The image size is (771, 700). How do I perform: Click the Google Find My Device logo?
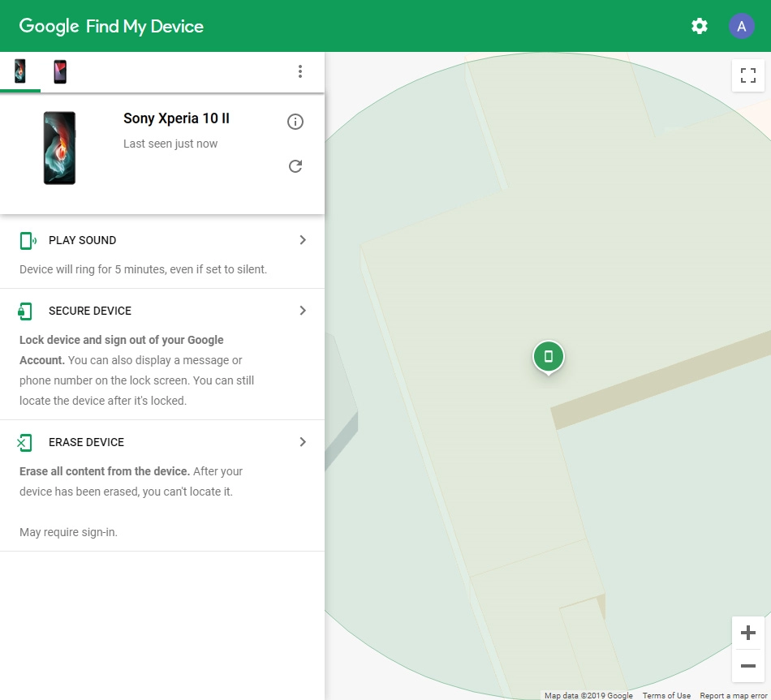(x=111, y=26)
